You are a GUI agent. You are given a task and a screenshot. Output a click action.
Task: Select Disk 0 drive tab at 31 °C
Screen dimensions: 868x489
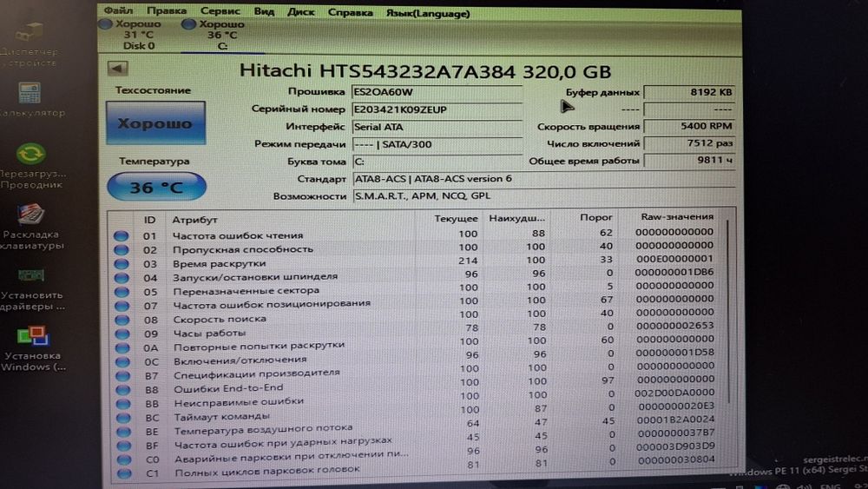[131, 35]
